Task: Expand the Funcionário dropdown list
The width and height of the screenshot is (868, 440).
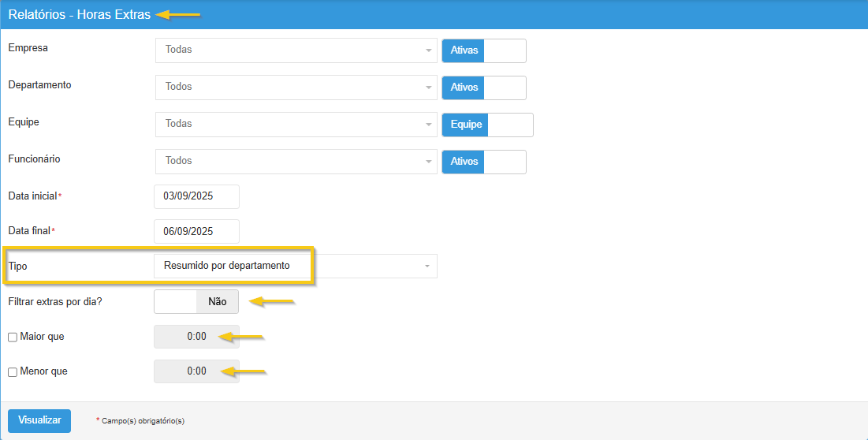Action: tap(296, 161)
